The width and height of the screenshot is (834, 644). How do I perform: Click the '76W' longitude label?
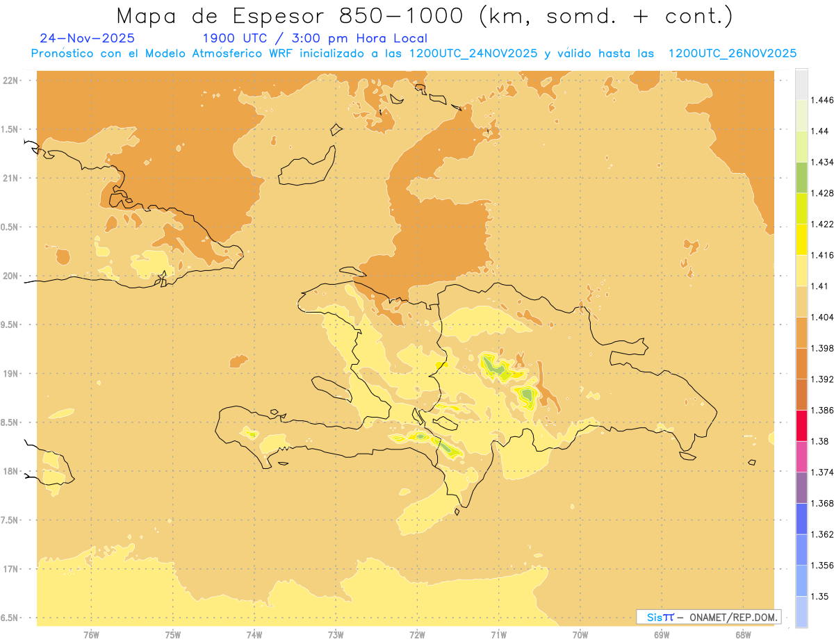(91, 635)
